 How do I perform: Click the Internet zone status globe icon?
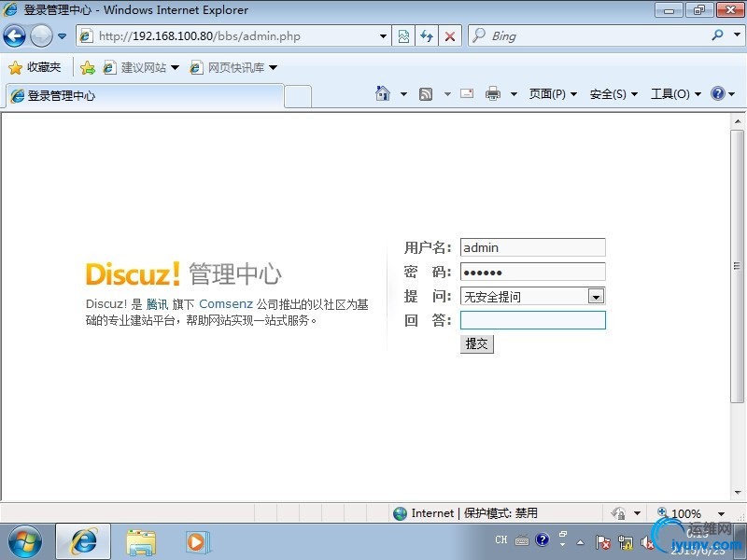tap(401, 513)
